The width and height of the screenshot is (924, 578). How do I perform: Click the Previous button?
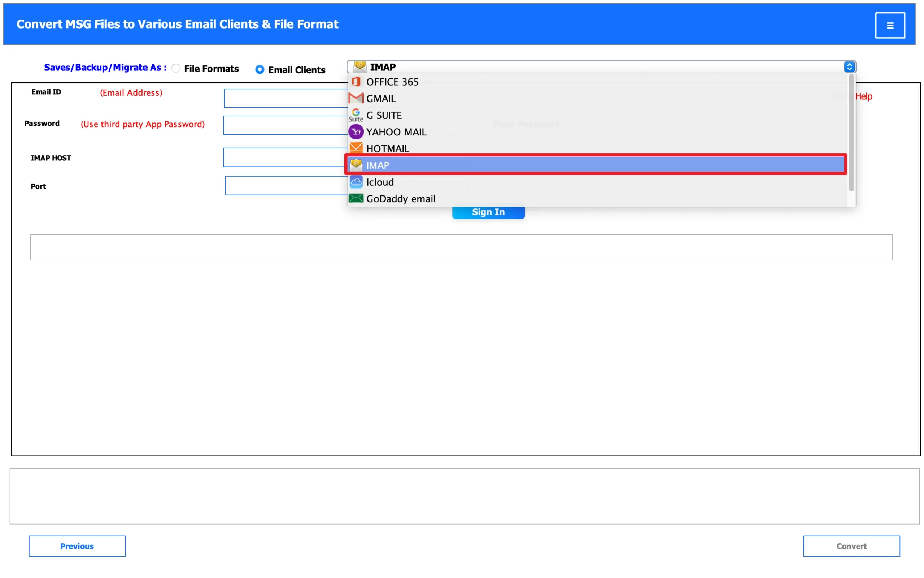click(77, 546)
